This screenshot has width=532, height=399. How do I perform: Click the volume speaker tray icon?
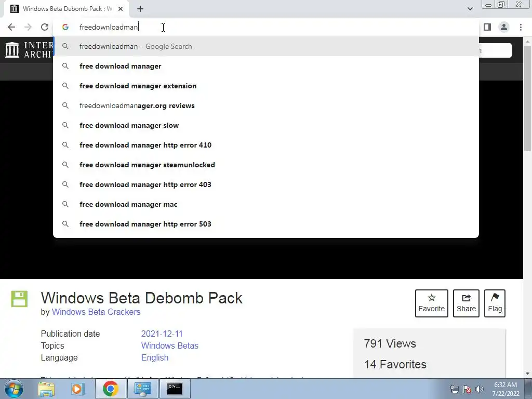480,390
